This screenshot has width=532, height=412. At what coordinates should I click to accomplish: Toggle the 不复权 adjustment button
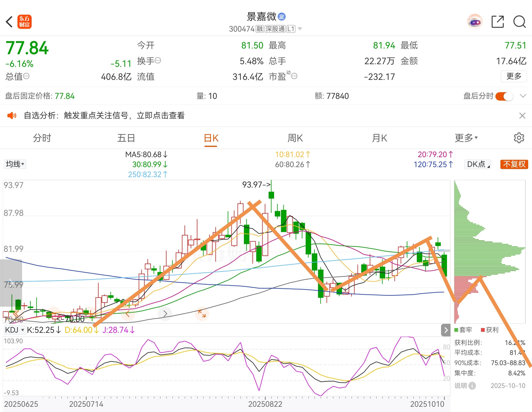pyautogui.click(x=514, y=164)
